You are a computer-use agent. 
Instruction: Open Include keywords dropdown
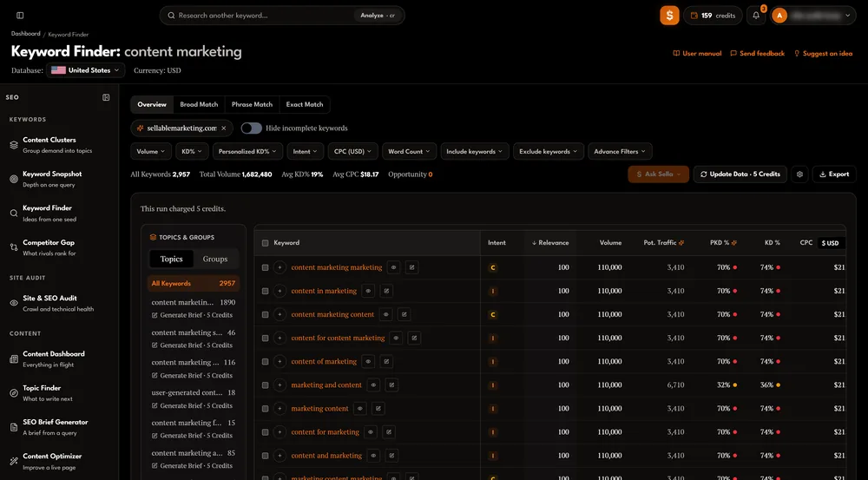tap(475, 152)
